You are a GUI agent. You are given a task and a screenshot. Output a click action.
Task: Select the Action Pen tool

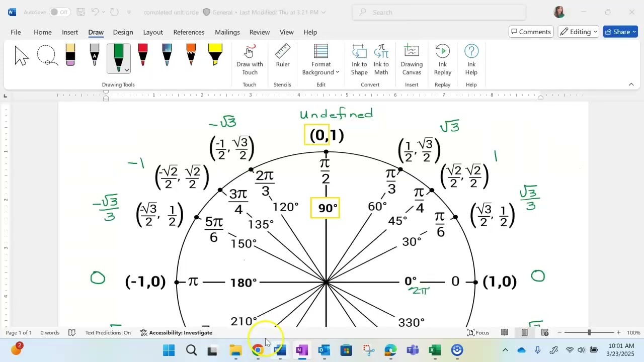tap(95, 55)
